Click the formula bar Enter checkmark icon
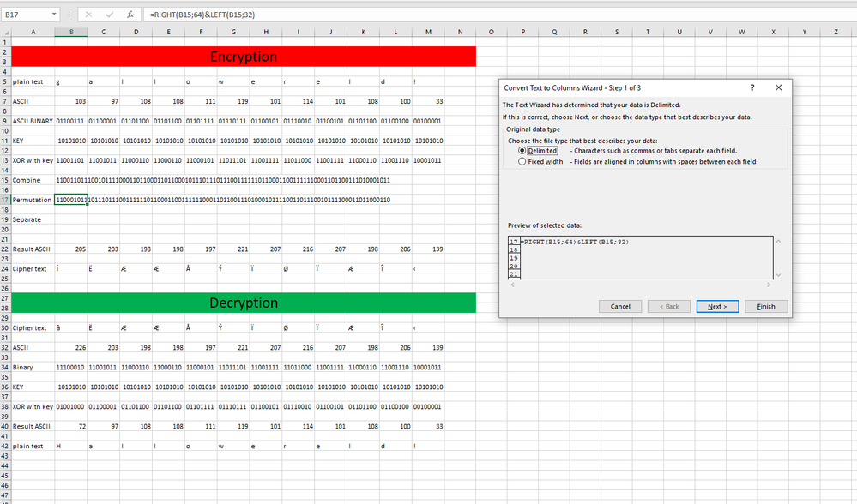The height and width of the screenshot is (504, 857). pyautogui.click(x=109, y=15)
